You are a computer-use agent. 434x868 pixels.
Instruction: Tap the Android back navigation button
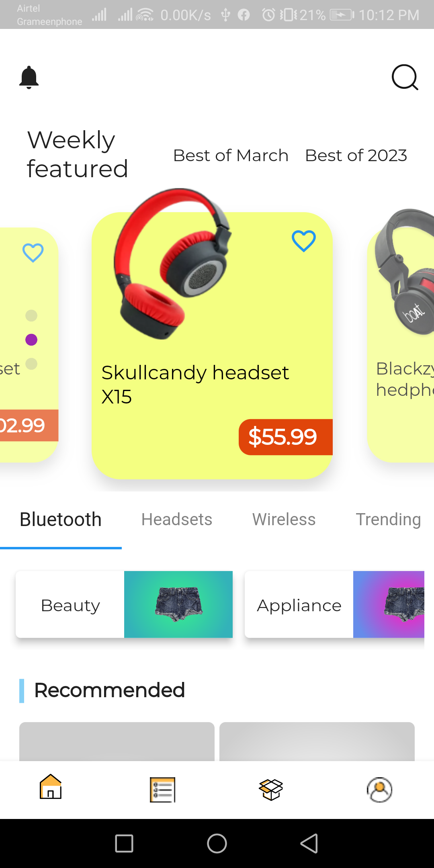pos(309,843)
